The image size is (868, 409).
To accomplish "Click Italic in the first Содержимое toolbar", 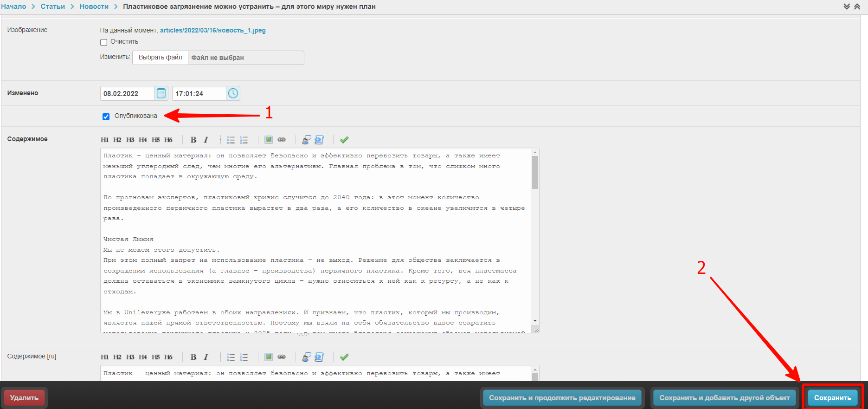I will click(x=206, y=140).
